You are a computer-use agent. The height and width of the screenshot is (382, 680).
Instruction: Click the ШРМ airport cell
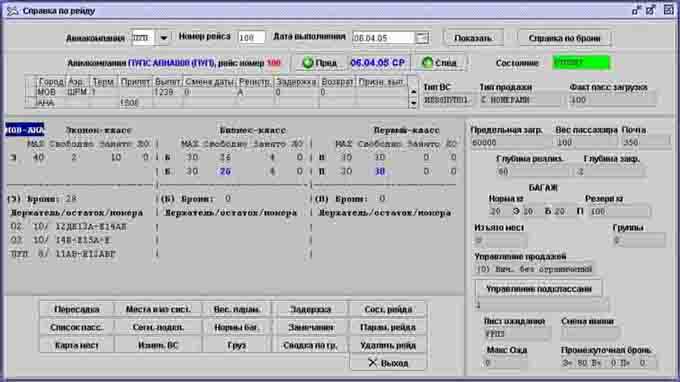pos(77,92)
